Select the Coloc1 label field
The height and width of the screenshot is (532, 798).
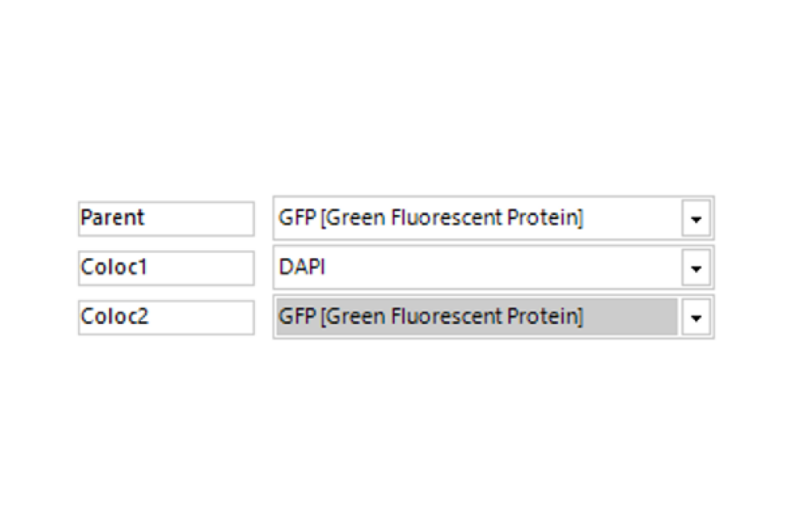(x=166, y=268)
